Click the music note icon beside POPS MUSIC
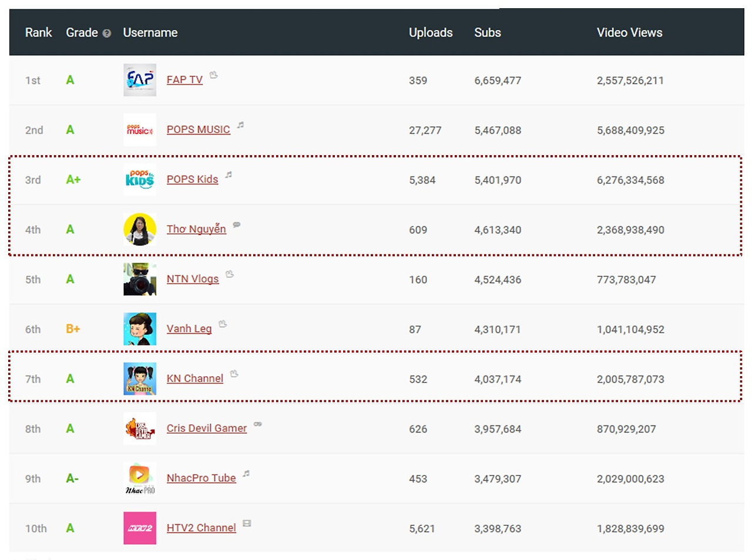Image resolution: width=752 pixels, height=560 pixels. tap(241, 125)
